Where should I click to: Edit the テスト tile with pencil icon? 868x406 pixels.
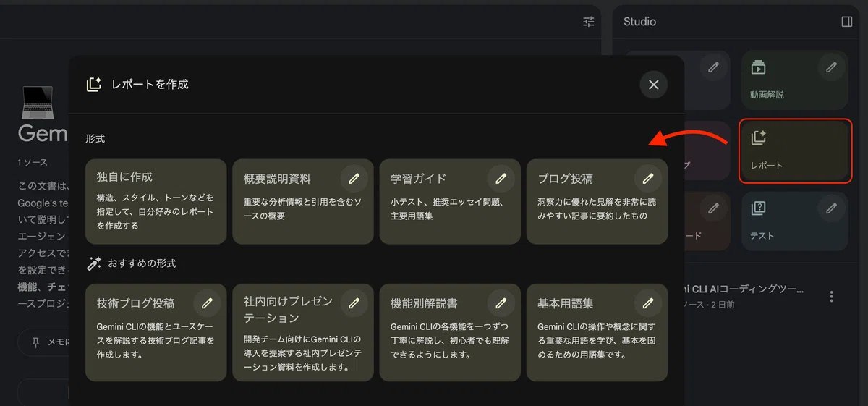tap(831, 209)
